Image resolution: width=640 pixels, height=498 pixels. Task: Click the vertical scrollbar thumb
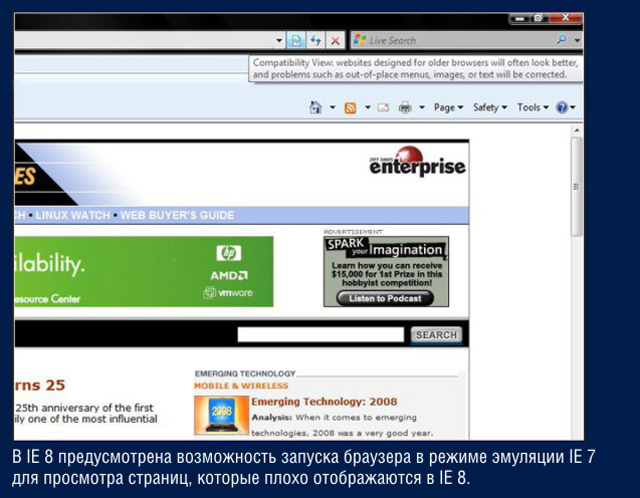576,187
